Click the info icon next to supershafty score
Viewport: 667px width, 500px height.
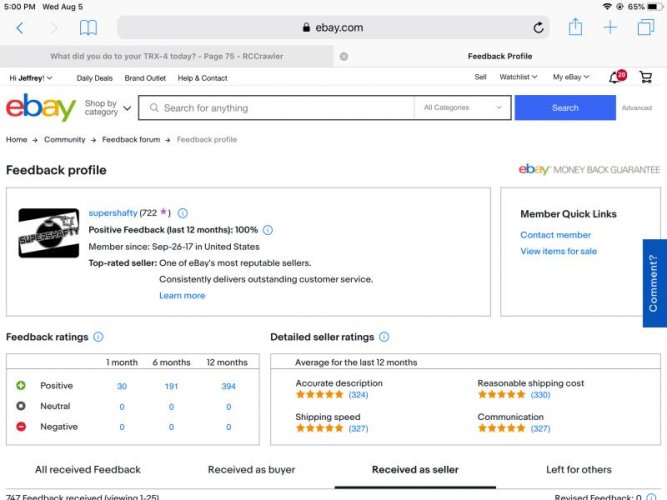pyautogui.click(x=182, y=213)
